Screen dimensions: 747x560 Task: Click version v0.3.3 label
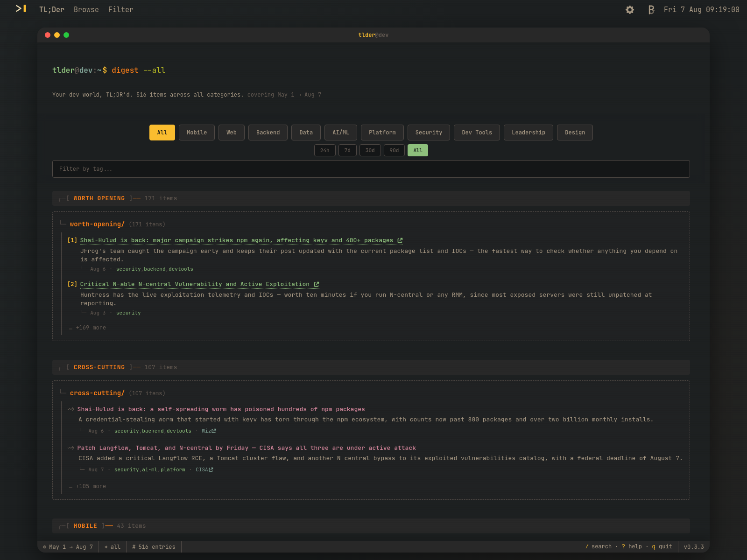click(694, 547)
